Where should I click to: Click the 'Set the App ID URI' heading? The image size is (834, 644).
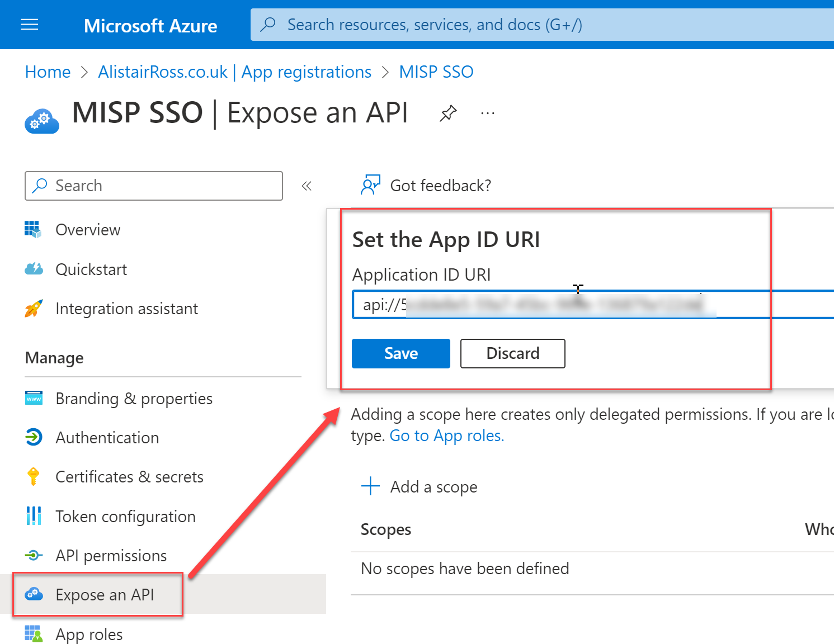[x=446, y=240]
